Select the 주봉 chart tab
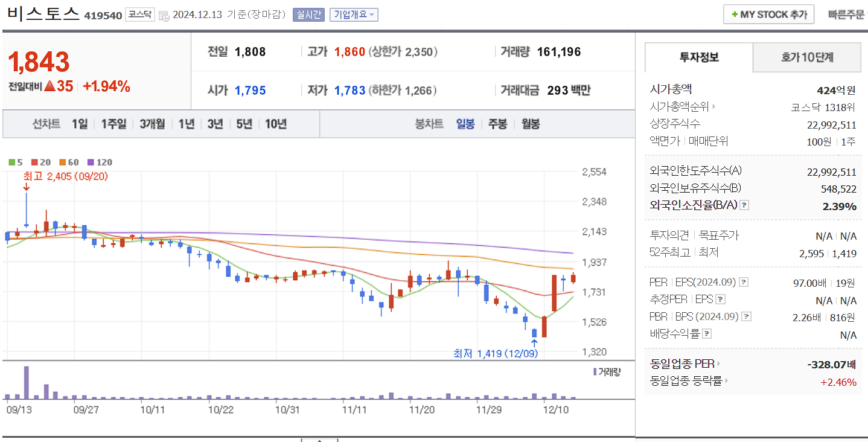868x442 pixels. 497,124
